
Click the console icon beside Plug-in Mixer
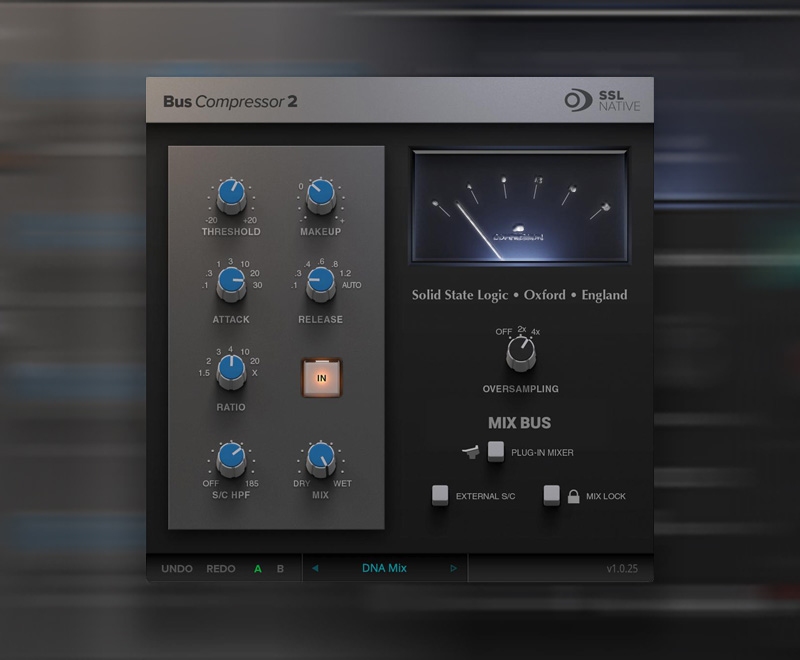point(471,452)
